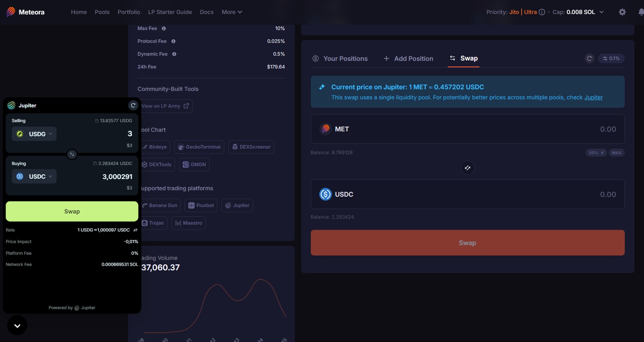Open the DEXScreener pool chart

click(x=251, y=147)
